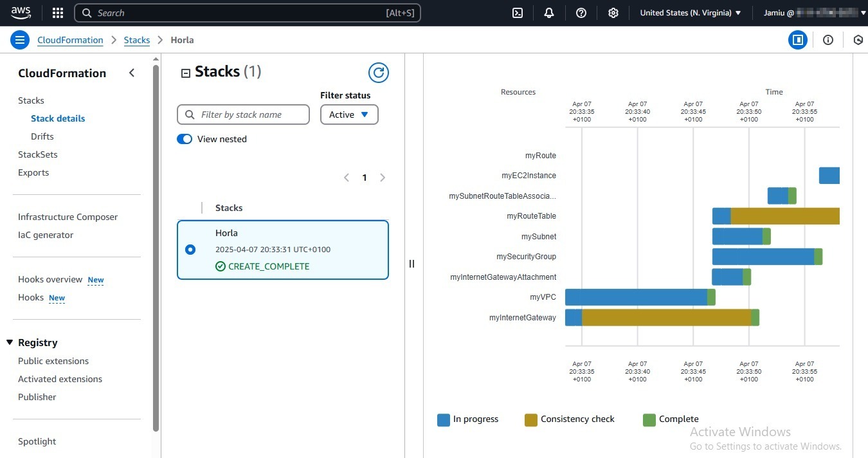Viewport: 868px width, 458px height.
Task: Focus the top Search field
Action: click(x=248, y=13)
